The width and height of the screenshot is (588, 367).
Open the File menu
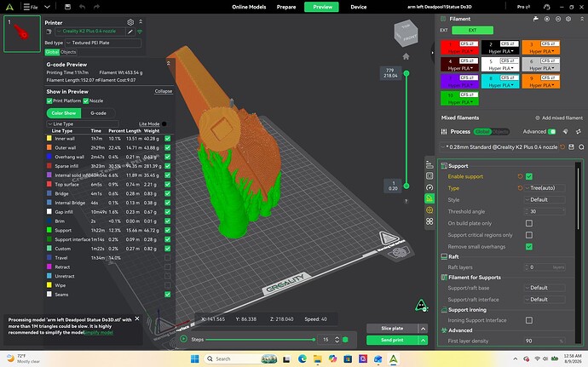31,7
